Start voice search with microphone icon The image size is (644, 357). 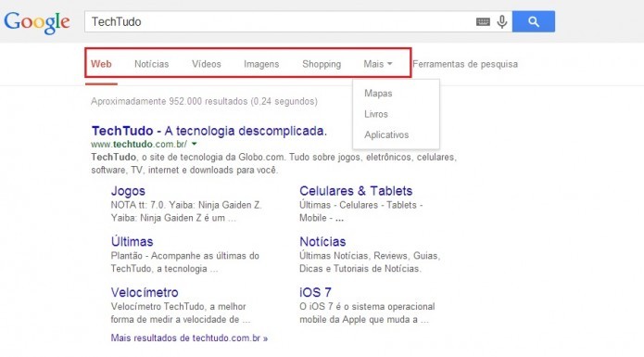click(x=502, y=21)
